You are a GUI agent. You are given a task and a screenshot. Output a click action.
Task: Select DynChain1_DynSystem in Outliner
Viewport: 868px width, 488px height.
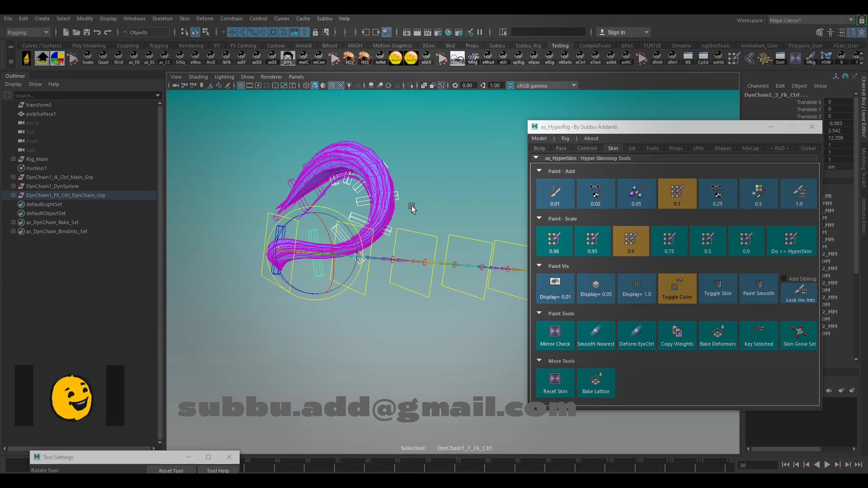click(52, 186)
